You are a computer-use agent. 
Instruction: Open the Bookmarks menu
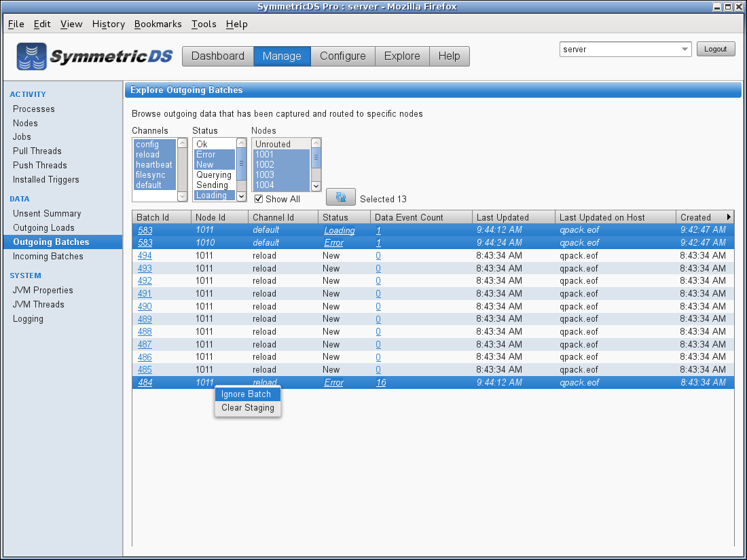[x=158, y=24]
